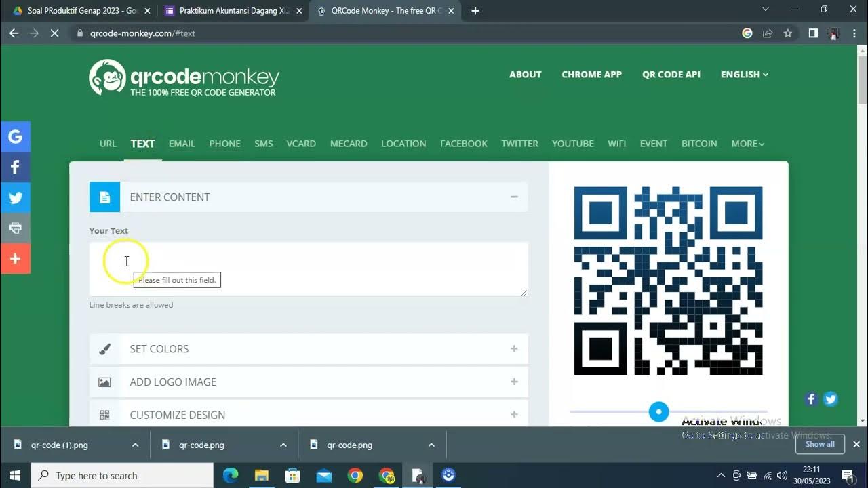Click the share page icon in address bar
The height and width of the screenshot is (488, 868).
tap(768, 33)
